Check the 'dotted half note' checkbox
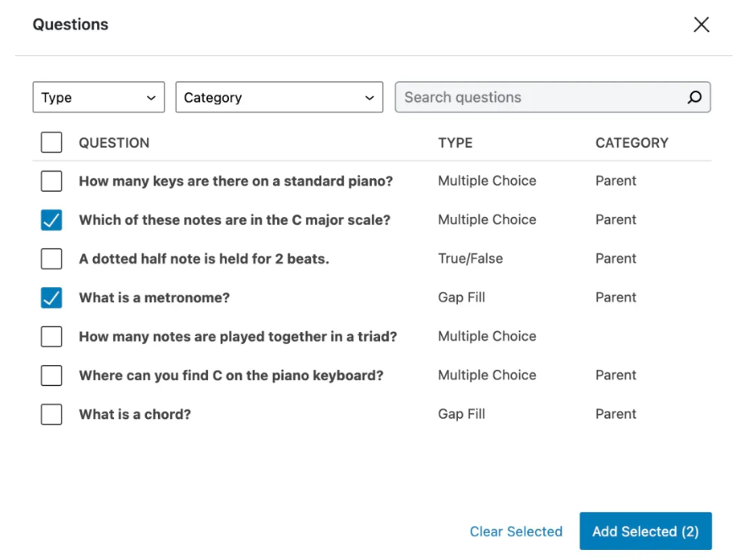741x560 pixels. (x=52, y=258)
